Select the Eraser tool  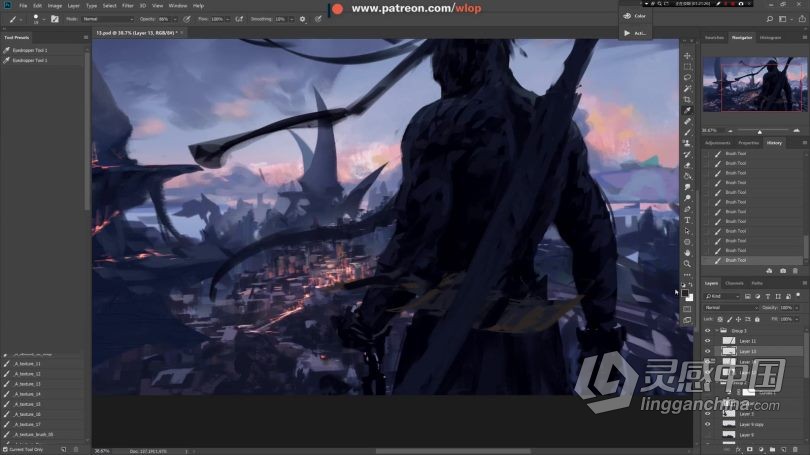[x=687, y=165]
